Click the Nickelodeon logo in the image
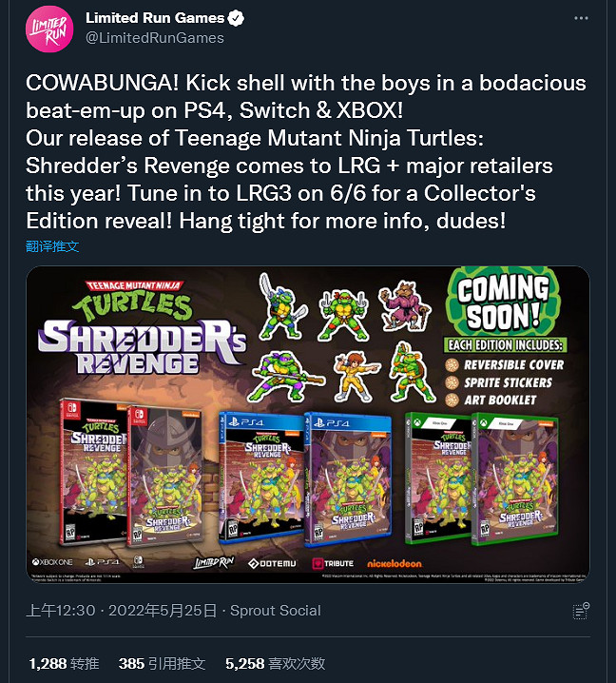Viewport: 616px width, 683px height. [x=395, y=564]
